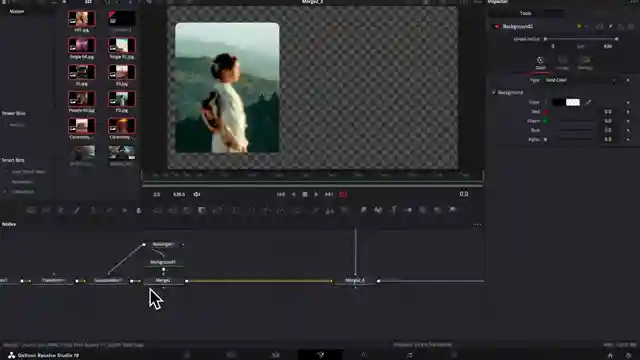Switch to the Deliver page icon
This screenshot has width=640, height=360.
[x=454, y=355]
